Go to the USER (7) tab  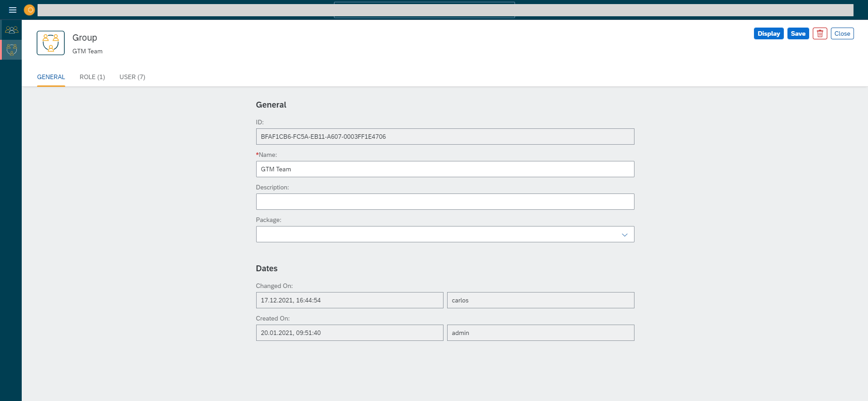click(132, 77)
